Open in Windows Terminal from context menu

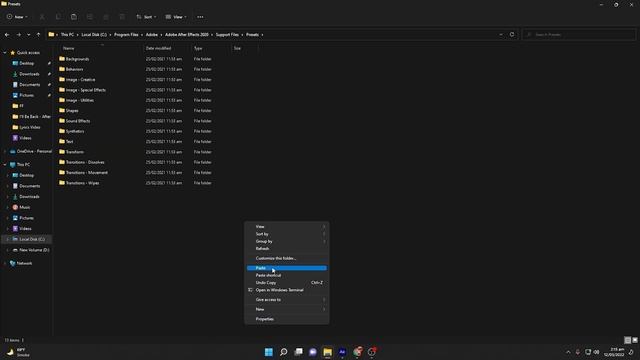pos(287,290)
